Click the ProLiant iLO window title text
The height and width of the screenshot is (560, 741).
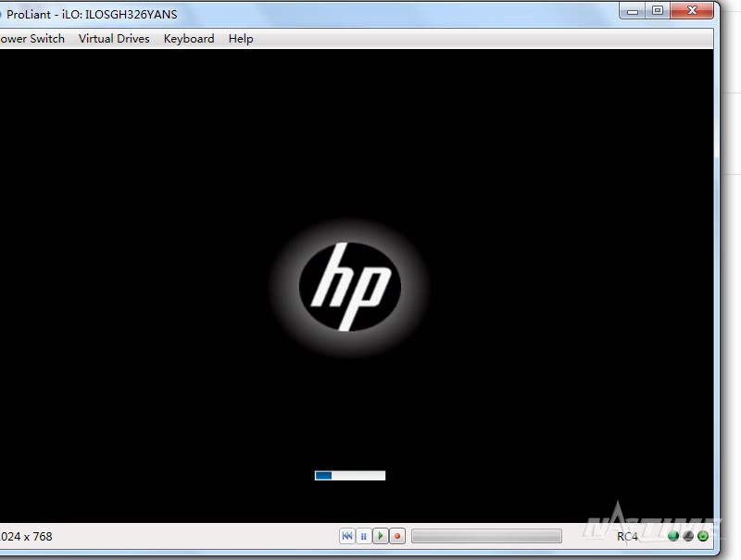tap(92, 15)
